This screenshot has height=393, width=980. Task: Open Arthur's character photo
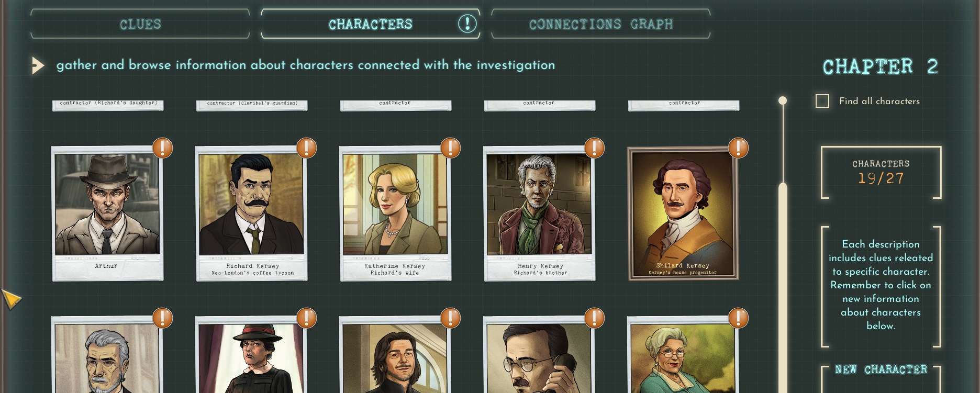107,214
